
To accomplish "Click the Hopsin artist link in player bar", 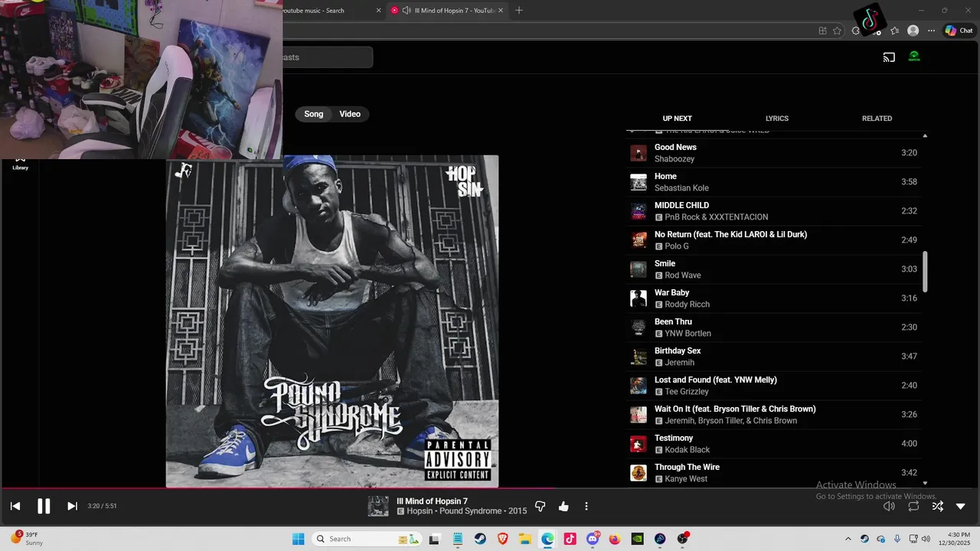I will click(420, 511).
